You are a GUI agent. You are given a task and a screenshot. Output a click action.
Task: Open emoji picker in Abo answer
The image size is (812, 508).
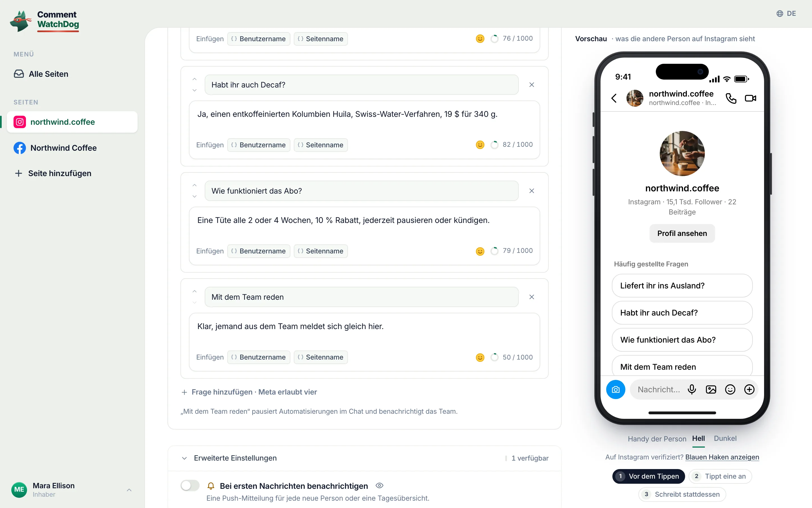480,251
